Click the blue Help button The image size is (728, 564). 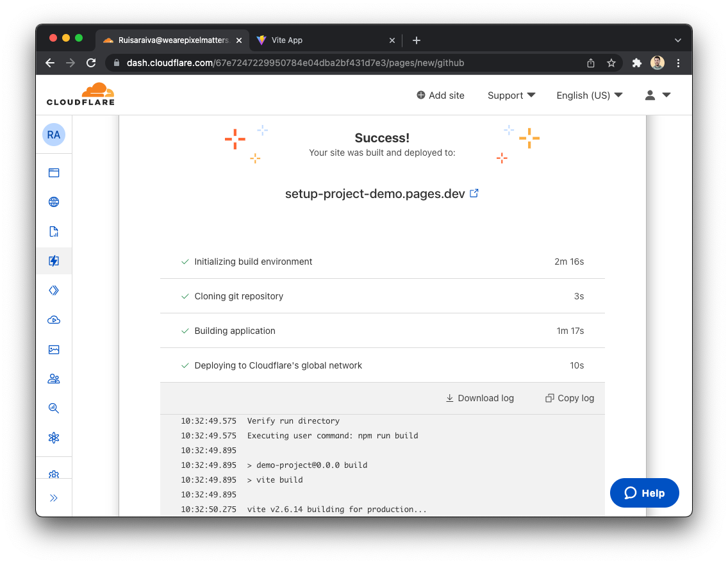click(644, 493)
